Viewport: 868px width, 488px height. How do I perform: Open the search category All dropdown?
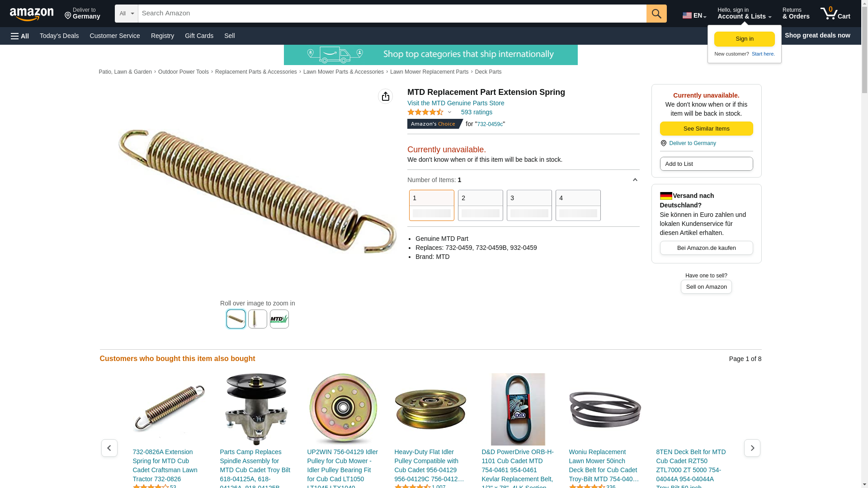tap(126, 14)
